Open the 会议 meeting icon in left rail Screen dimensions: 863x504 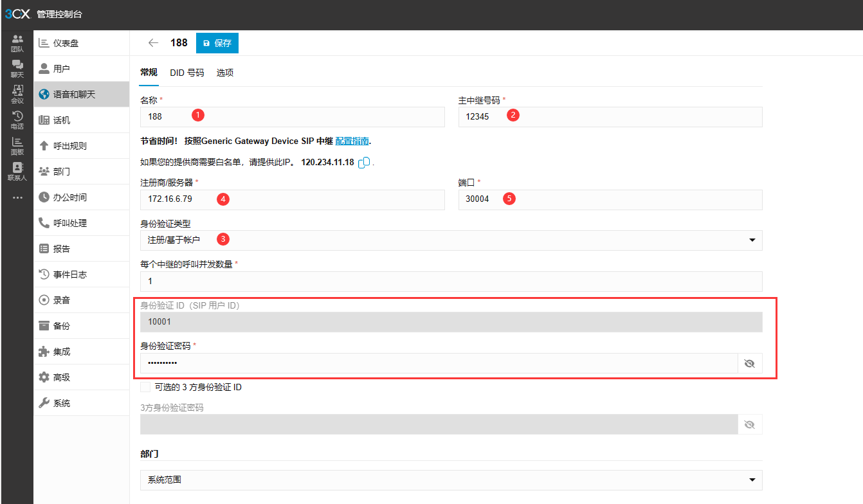[17, 94]
